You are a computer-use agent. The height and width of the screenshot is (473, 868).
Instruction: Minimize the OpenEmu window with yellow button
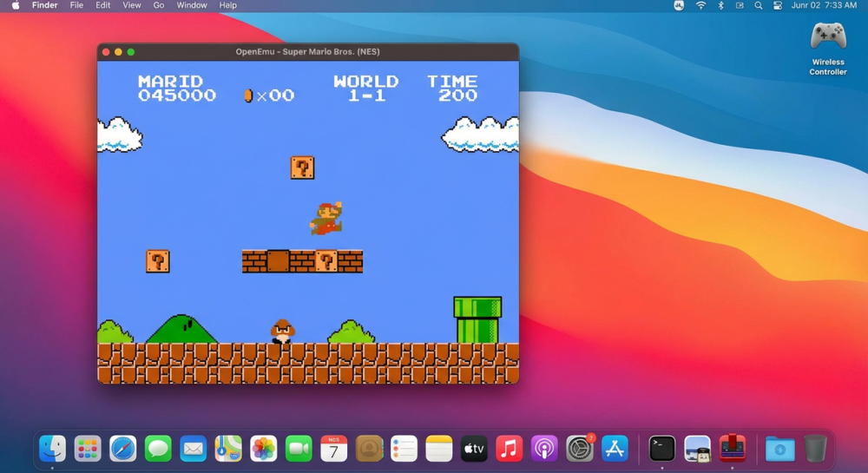pyautogui.click(x=118, y=52)
